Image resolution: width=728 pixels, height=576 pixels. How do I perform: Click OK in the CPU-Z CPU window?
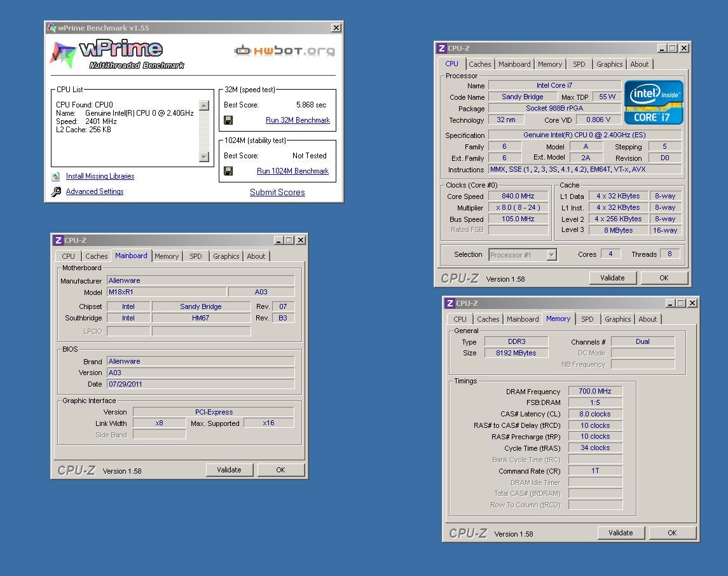[x=664, y=278]
